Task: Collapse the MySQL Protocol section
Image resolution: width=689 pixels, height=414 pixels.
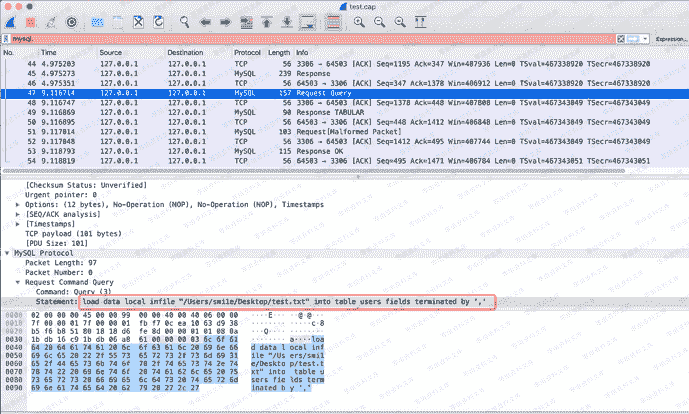Action: point(7,253)
